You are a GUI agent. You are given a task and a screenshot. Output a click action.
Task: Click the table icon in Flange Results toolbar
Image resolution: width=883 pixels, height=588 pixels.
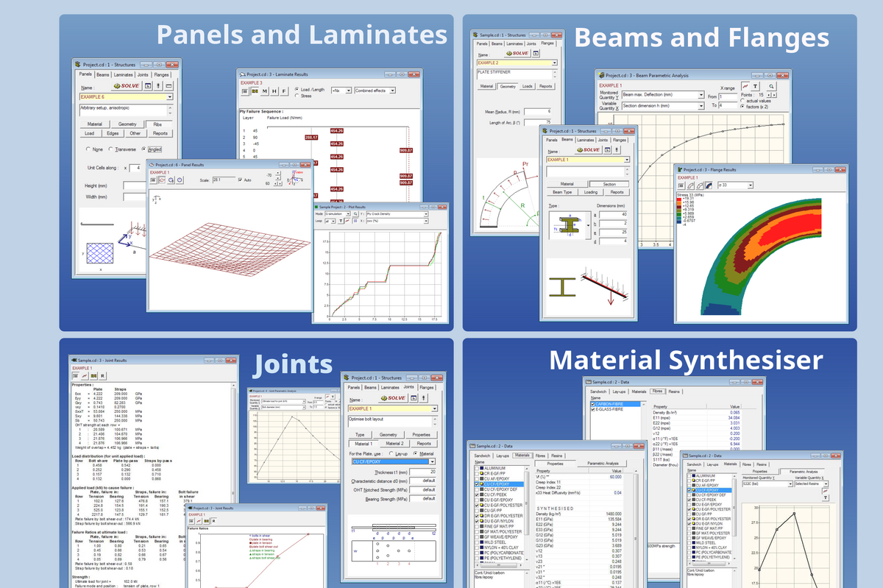(x=681, y=186)
